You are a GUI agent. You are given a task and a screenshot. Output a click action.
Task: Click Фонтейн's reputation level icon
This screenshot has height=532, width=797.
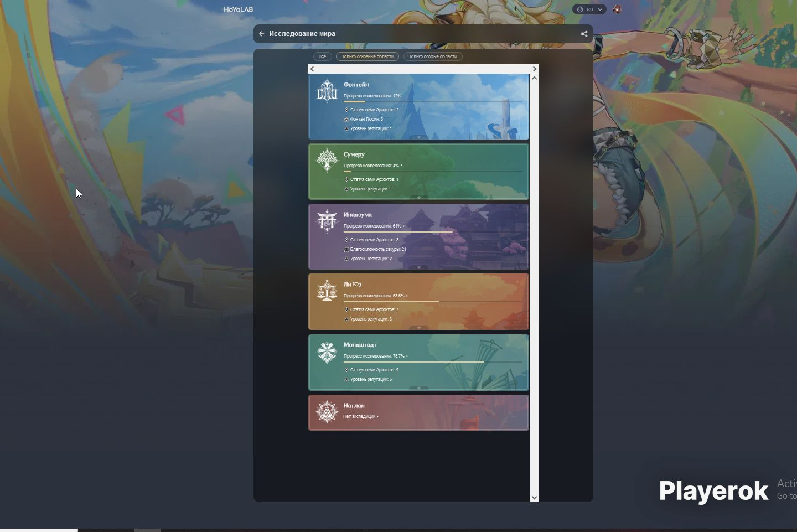coord(346,128)
